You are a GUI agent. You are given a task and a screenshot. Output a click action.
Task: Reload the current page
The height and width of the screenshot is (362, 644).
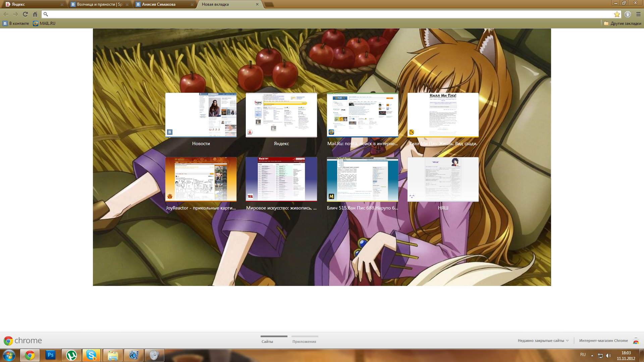click(x=25, y=14)
